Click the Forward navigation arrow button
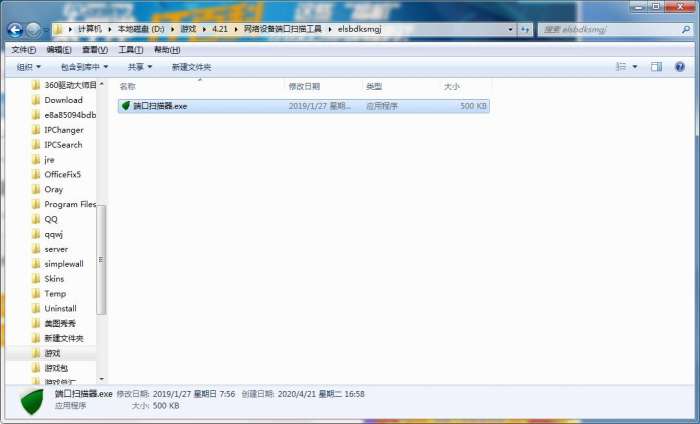The height and width of the screenshot is (424, 700). pyautogui.click(x=33, y=30)
